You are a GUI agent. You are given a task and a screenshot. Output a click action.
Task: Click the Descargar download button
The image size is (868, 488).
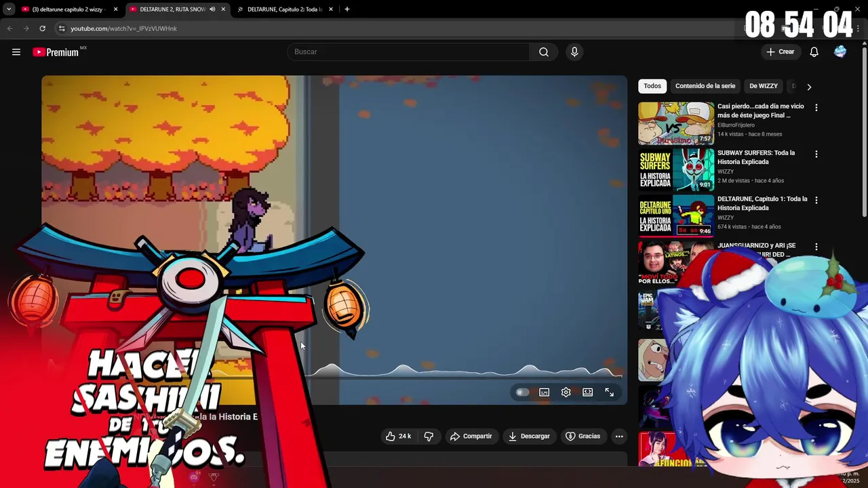click(x=529, y=436)
